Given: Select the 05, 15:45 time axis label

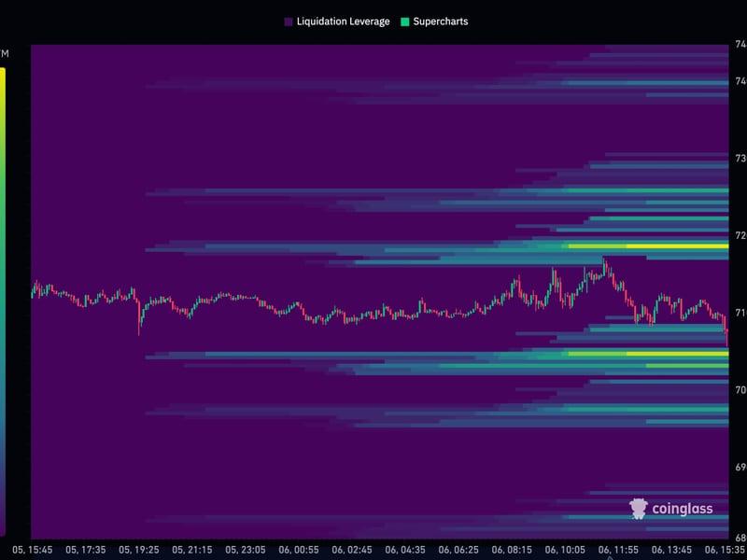Looking at the screenshot, I should [32, 550].
